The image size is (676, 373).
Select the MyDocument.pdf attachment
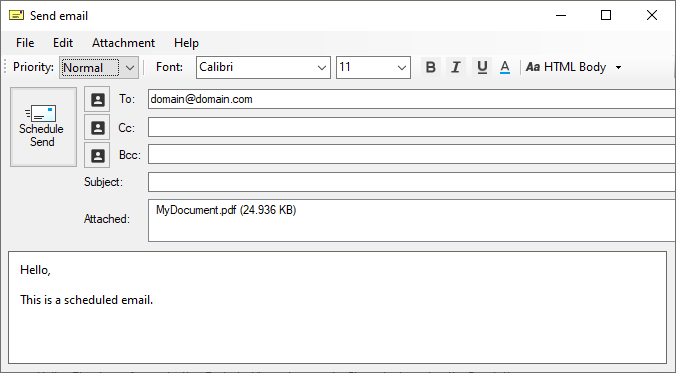[226, 210]
